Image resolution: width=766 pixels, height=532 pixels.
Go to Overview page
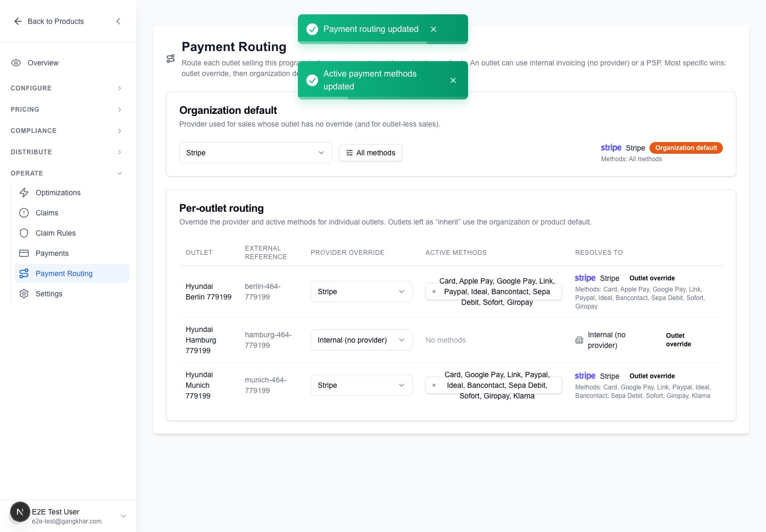[68, 63]
